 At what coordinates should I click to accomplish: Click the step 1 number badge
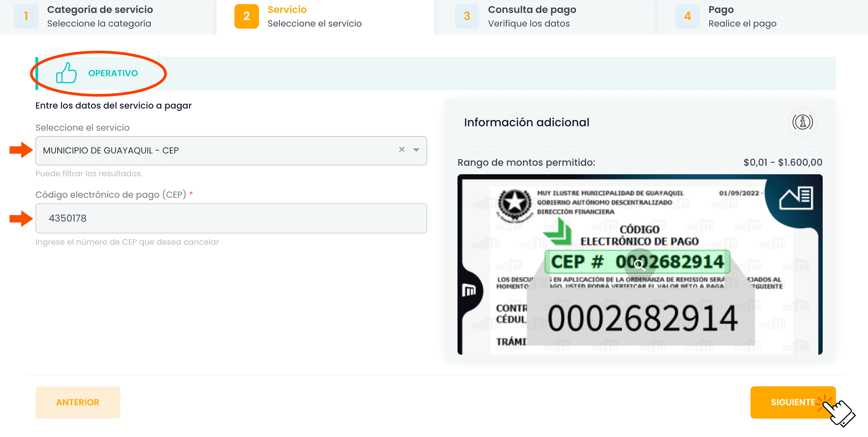tap(26, 16)
